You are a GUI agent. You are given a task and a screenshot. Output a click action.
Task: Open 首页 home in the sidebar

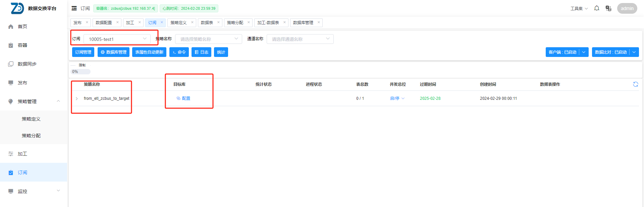click(22, 26)
